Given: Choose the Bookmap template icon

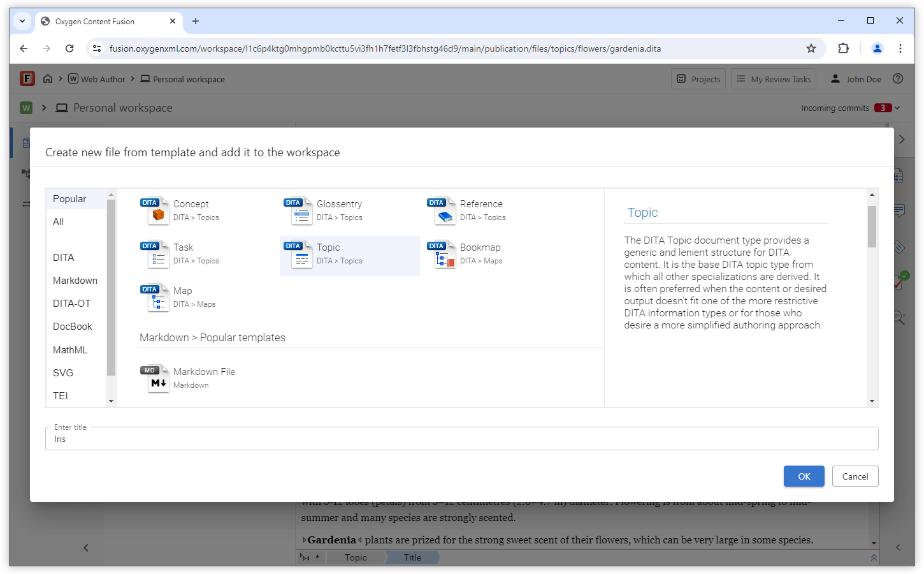Looking at the screenshot, I should pos(442,254).
